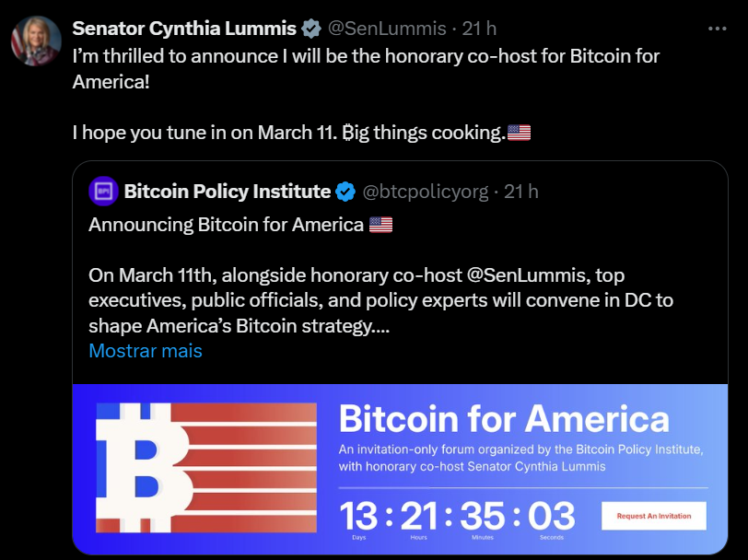Open the quoted tweet's 21 h timestamp
The width and height of the screenshot is (748, 560).
[521, 192]
